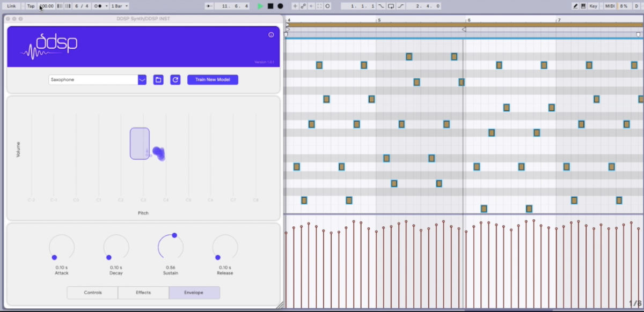Enable Key map mode

593,6
